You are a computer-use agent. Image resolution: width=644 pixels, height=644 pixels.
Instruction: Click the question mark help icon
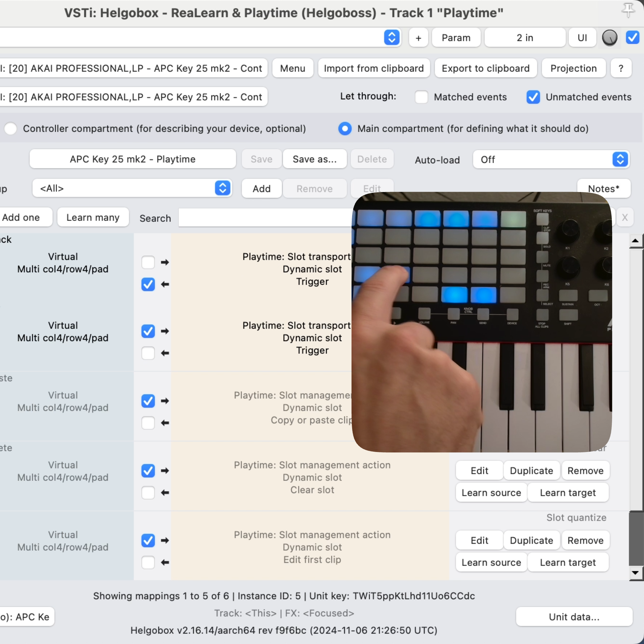(621, 68)
